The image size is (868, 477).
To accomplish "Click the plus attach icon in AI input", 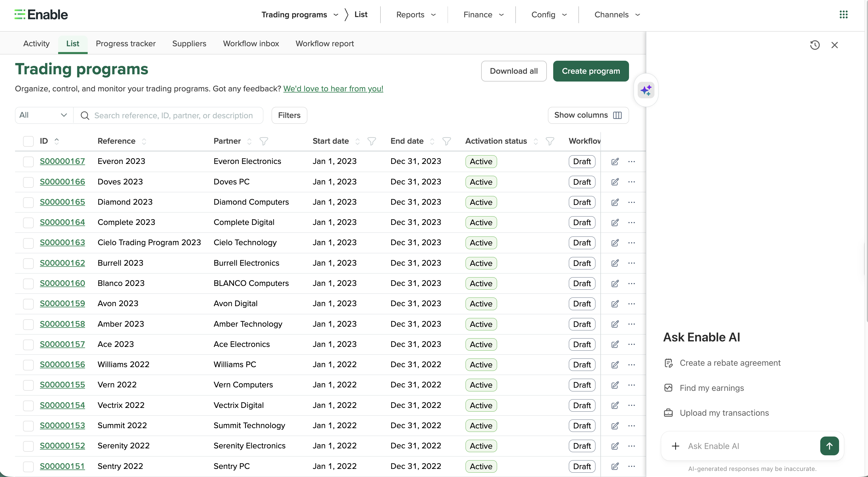I will pyautogui.click(x=675, y=446).
